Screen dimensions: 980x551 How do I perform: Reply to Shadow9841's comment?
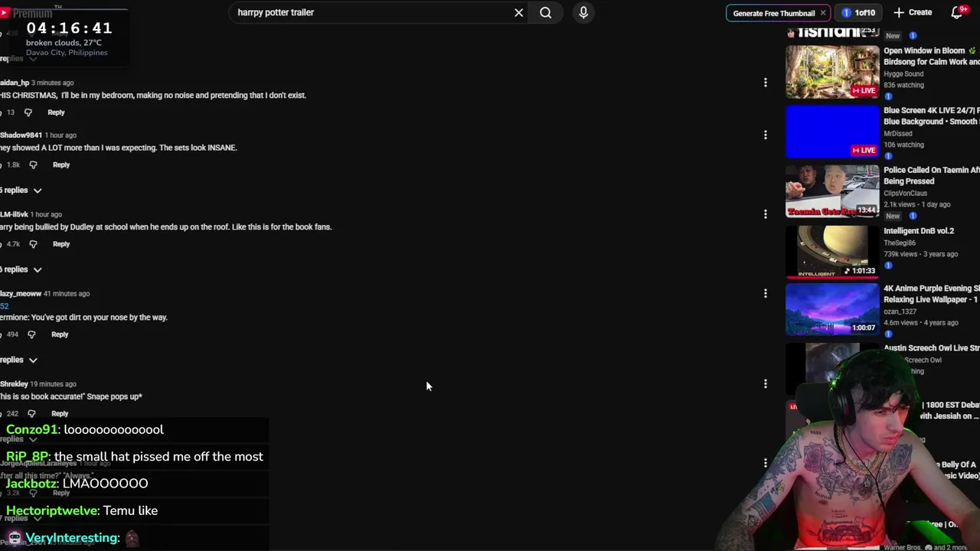point(60,165)
